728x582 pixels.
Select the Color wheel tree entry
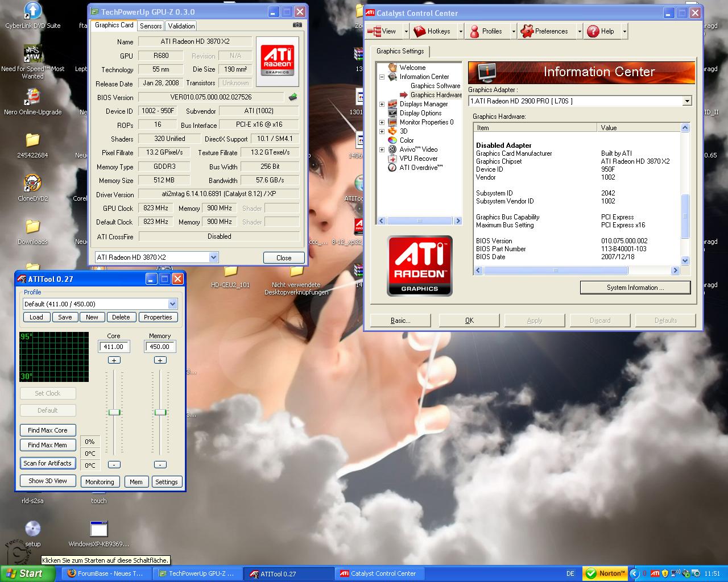tap(392, 140)
